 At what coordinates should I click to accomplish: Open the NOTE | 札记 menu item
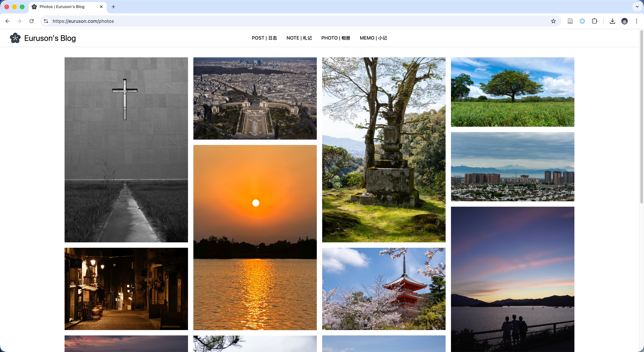(x=299, y=38)
